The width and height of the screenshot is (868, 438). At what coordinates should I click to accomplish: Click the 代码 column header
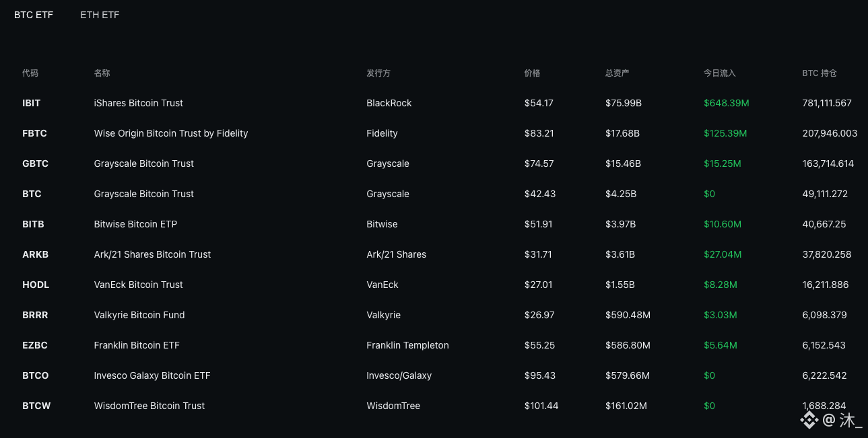tap(30, 73)
